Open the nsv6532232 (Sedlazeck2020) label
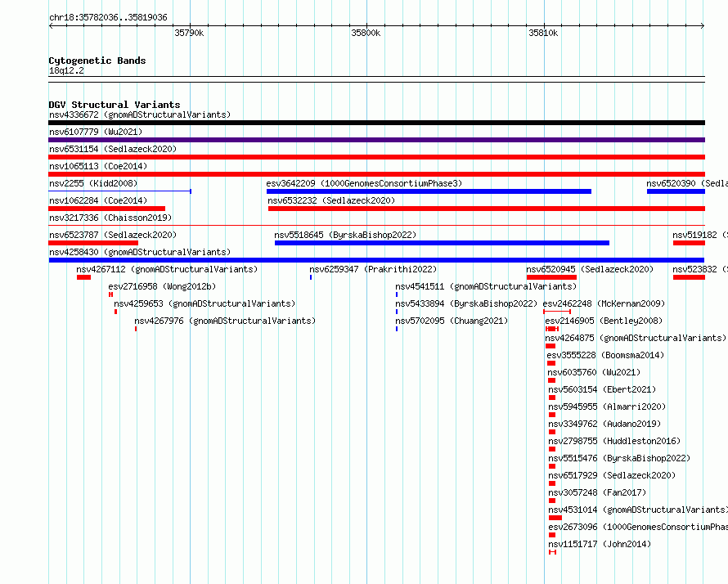 pos(331,200)
